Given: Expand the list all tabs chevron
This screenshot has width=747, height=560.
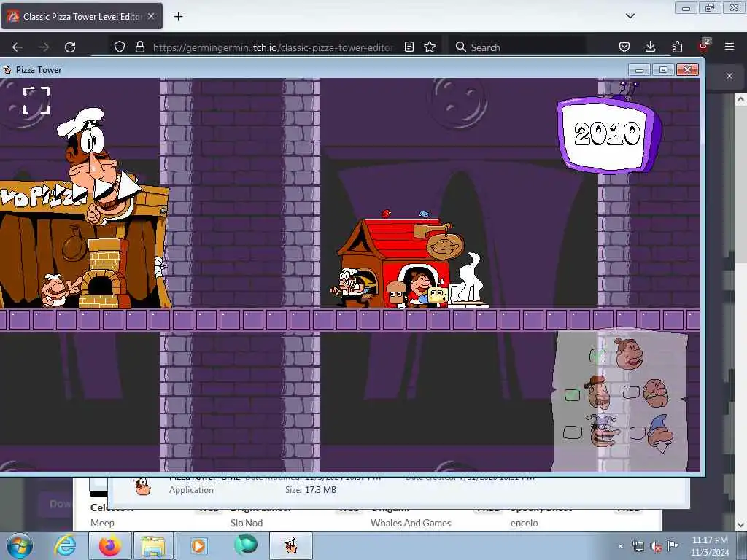Looking at the screenshot, I should (x=630, y=16).
